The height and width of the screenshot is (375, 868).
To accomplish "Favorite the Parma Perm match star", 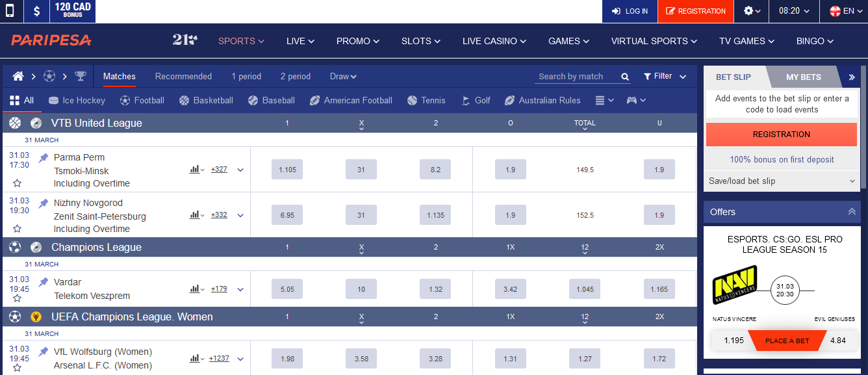I will tap(18, 183).
